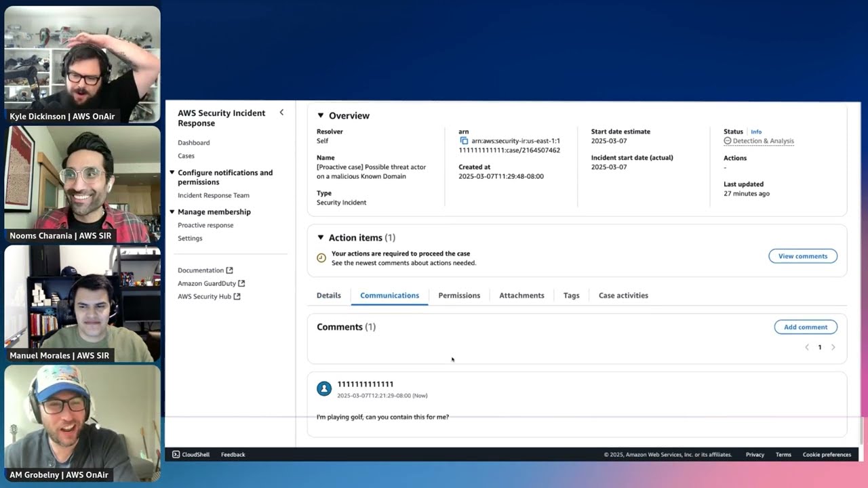The width and height of the screenshot is (868, 488).
Task: Open the Attachments tab
Action: tap(521, 296)
